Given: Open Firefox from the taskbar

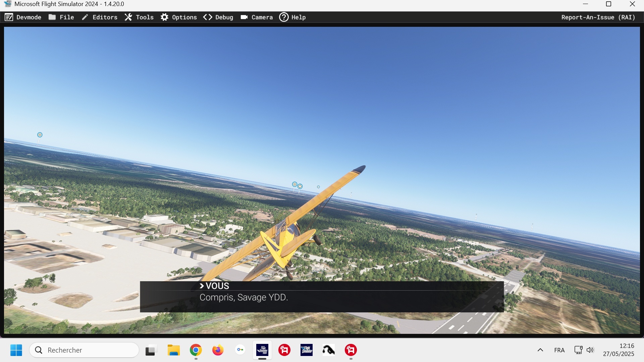Looking at the screenshot, I should point(218,350).
